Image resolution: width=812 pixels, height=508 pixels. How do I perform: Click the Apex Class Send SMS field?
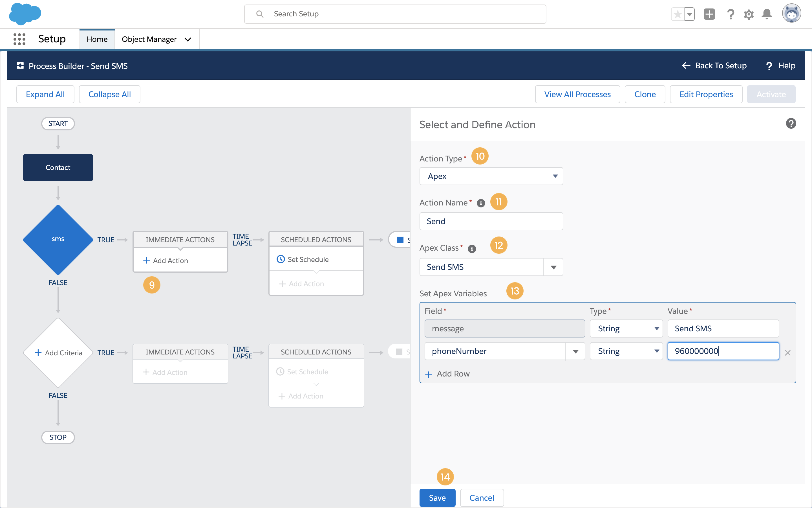click(482, 267)
